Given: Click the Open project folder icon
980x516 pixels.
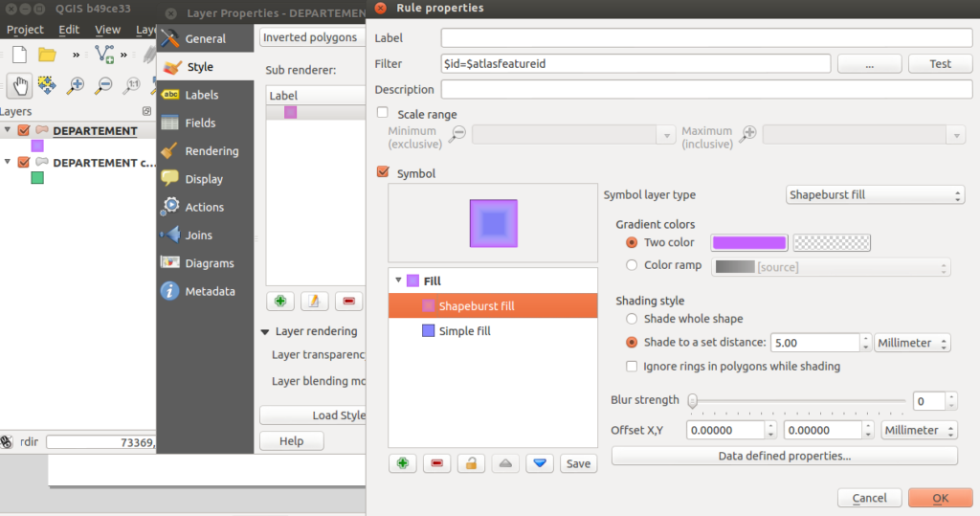Looking at the screenshot, I should 47,55.
